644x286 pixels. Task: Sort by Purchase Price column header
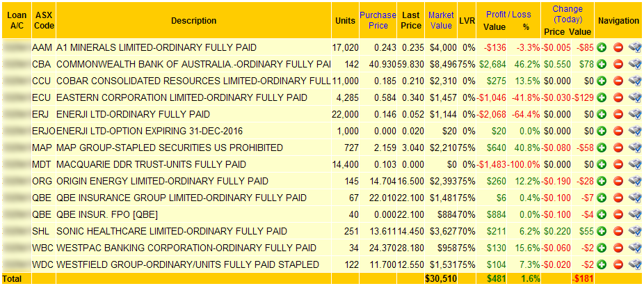378,20
